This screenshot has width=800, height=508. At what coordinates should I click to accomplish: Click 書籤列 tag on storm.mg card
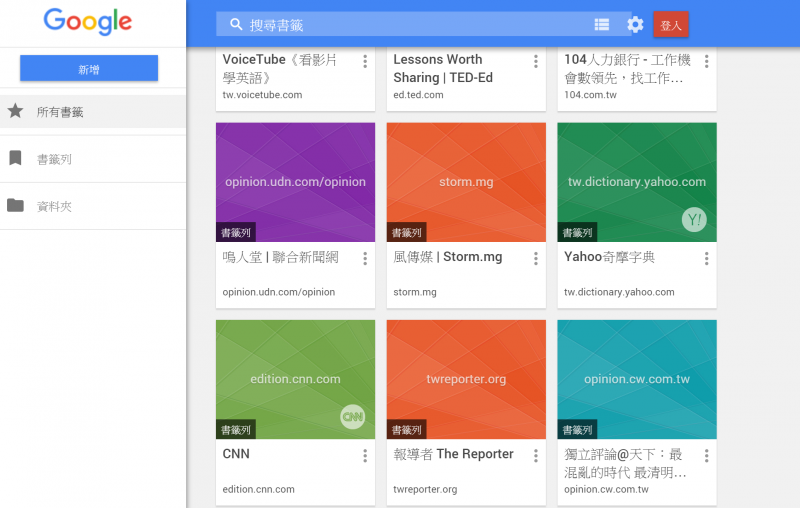[407, 233]
